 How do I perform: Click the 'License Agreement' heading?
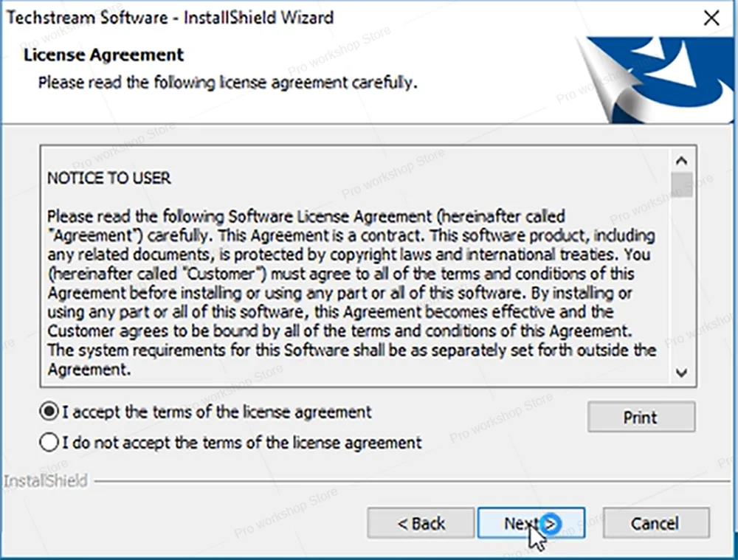(103, 55)
